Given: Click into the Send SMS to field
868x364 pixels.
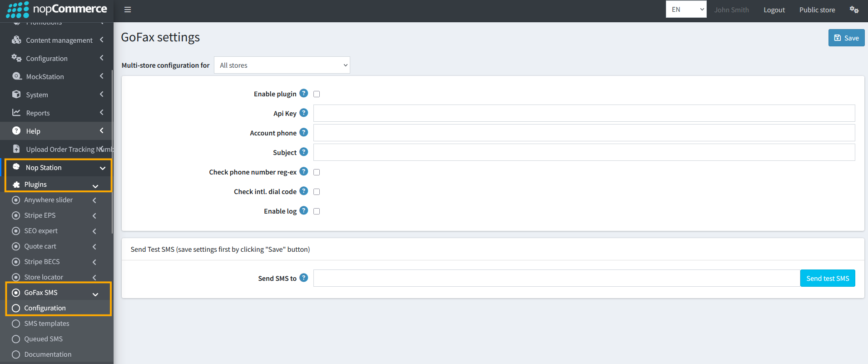Looking at the screenshot, I should coord(557,278).
